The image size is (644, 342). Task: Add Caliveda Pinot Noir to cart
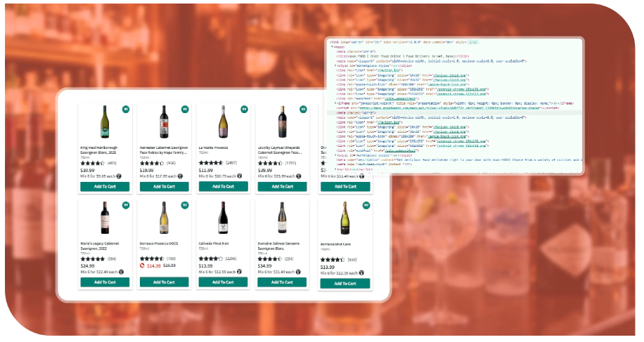point(223,282)
